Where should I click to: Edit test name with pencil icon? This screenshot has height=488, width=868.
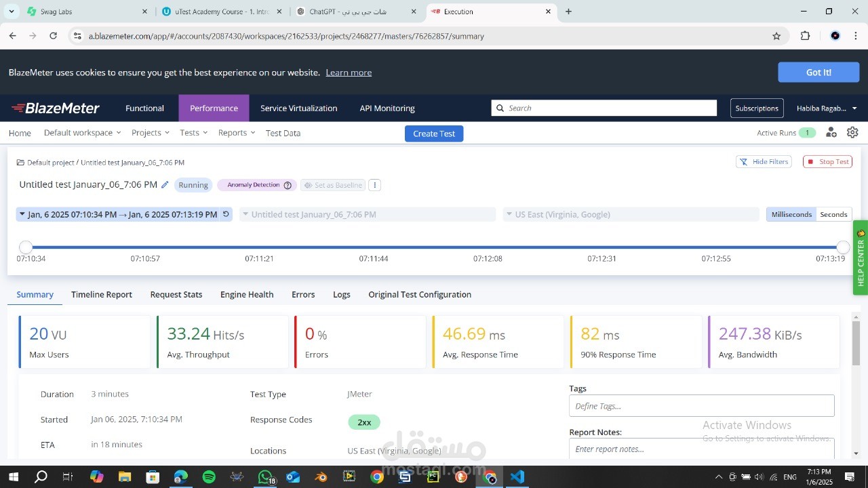click(x=165, y=185)
